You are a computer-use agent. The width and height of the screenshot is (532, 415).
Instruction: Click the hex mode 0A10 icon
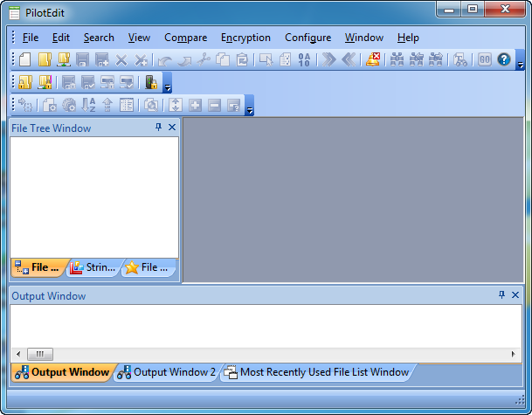[x=304, y=59]
